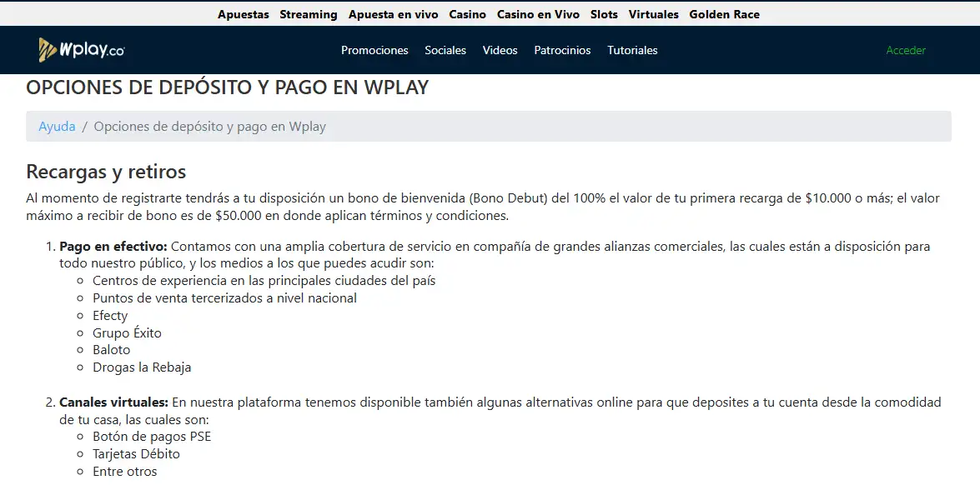Image resolution: width=980 pixels, height=490 pixels.
Task: Select the Casino menu item
Action: coord(468,14)
